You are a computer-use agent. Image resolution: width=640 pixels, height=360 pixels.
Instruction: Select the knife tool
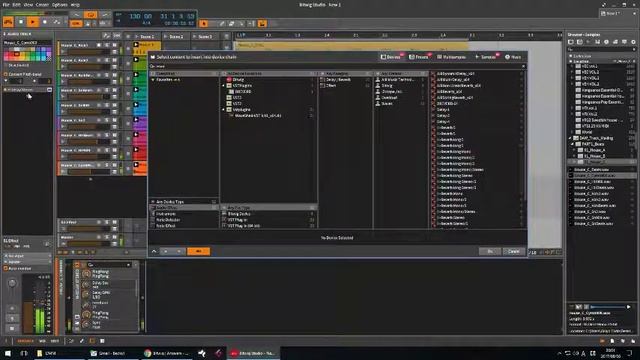tap(241, 24)
